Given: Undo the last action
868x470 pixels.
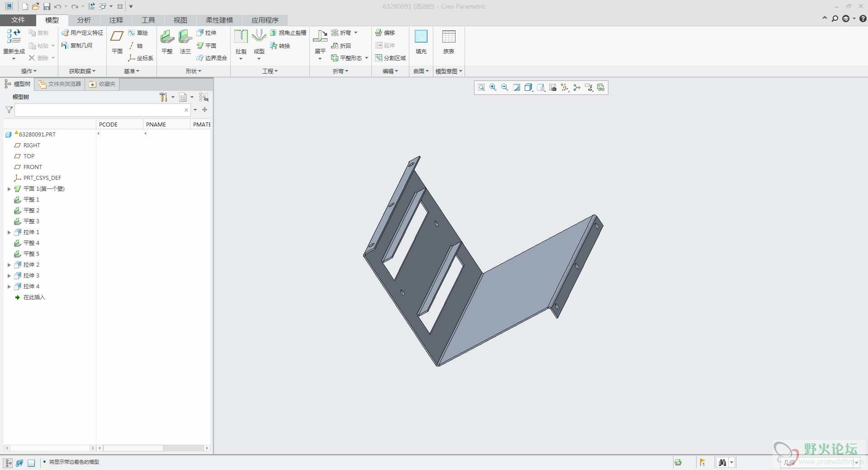Looking at the screenshot, I should [x=57, y=6].
